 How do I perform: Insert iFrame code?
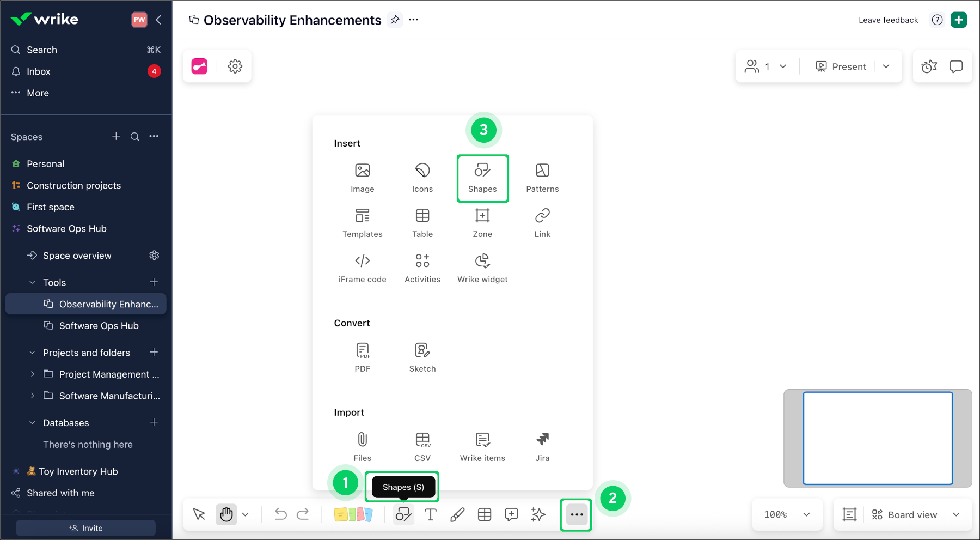(363, 268)
